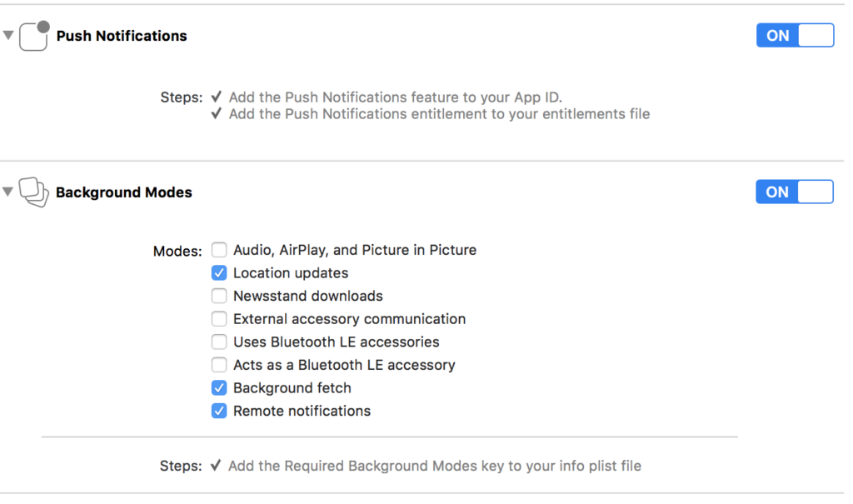Screen dimensions: 853x504
Task: Collapse the Push Notifications section
Action: click(x=8, y=36)
